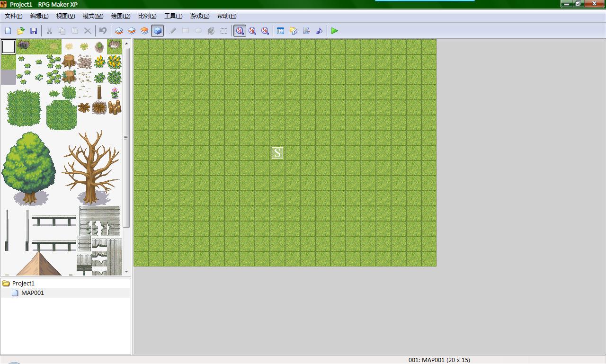
Task: Open the 工具(T) menu
Action: [x=173, y=16]
